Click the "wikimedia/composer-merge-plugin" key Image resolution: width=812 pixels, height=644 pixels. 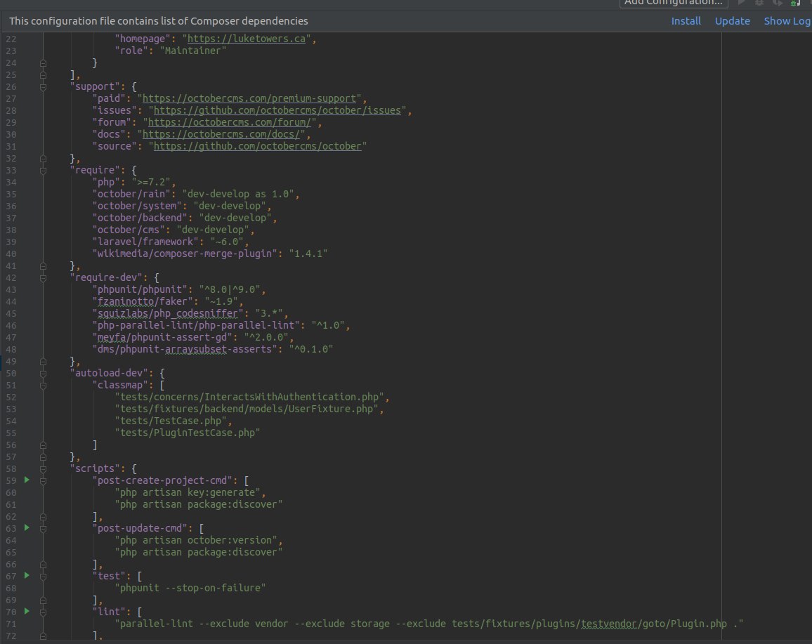[x=185, y=254]
